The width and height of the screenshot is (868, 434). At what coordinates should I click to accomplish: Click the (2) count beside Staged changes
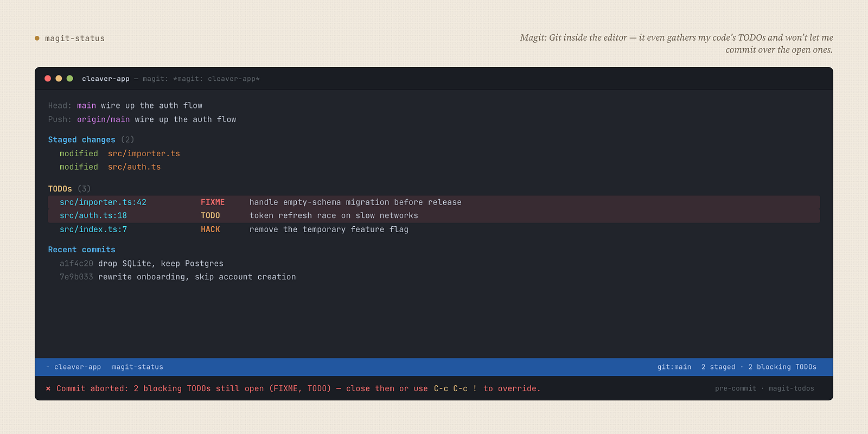coord(127,140)
